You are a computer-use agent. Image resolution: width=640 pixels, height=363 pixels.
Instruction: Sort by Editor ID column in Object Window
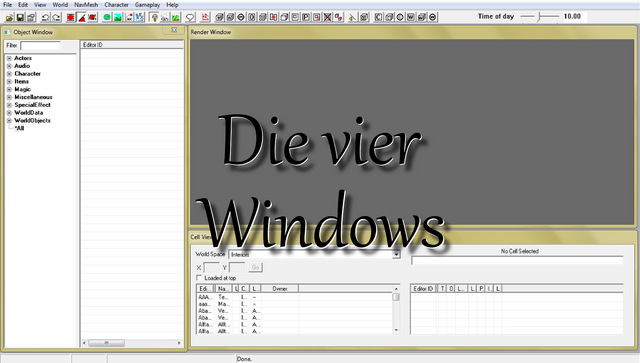[x=132, y=45]
